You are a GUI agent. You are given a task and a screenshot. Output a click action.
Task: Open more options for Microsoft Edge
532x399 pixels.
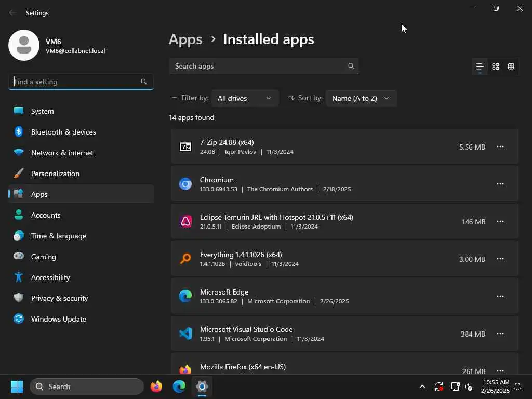500,296
